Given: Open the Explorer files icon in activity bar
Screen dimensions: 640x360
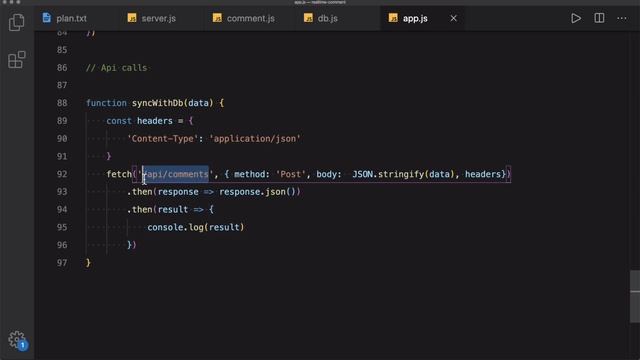Looking at the screenshot, I should click(x=16, y=22).
